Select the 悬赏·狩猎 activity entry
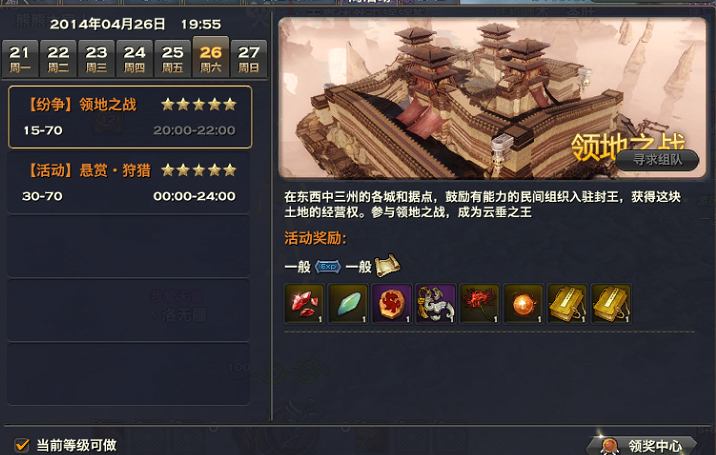 129,183
